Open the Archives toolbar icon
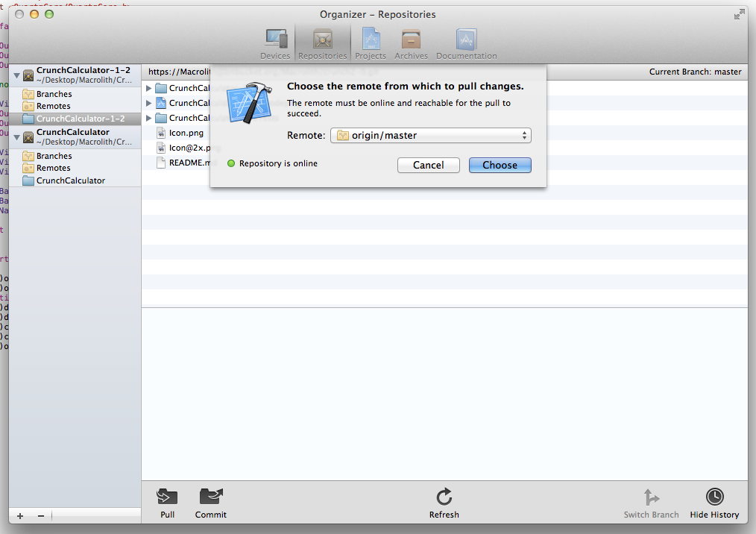 [411, 44]
